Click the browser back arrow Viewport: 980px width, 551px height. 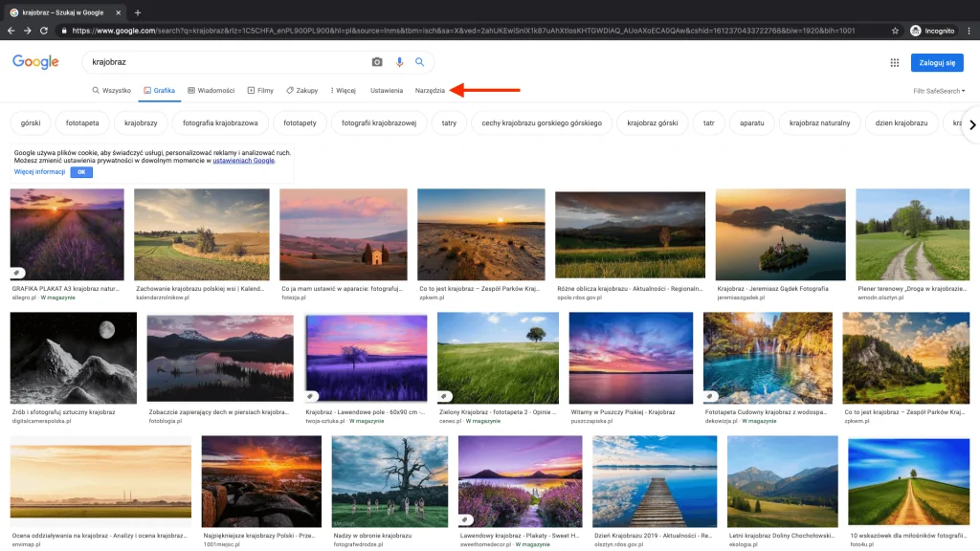coord(11,30)
